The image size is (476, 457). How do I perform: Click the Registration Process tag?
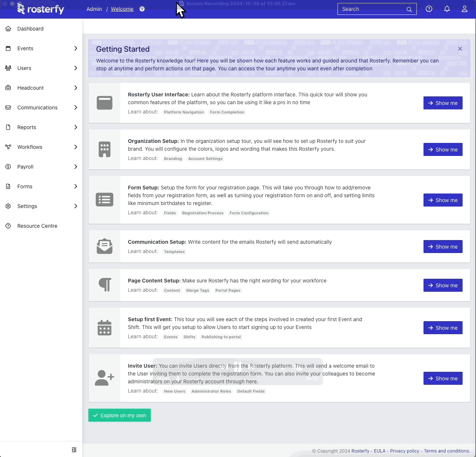[203, 213]
